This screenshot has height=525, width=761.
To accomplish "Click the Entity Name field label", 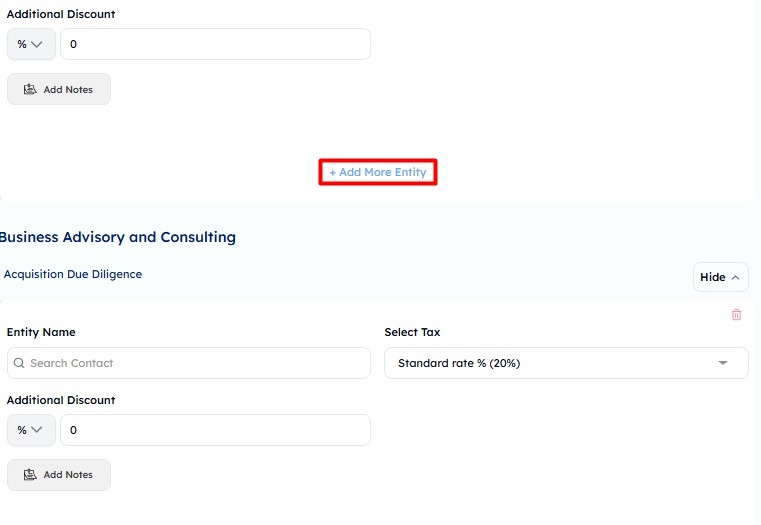I will pyautogui.click(x=41, y=332).
